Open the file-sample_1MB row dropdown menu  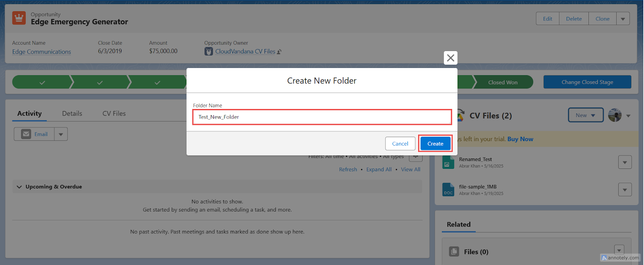click(625, 190)
